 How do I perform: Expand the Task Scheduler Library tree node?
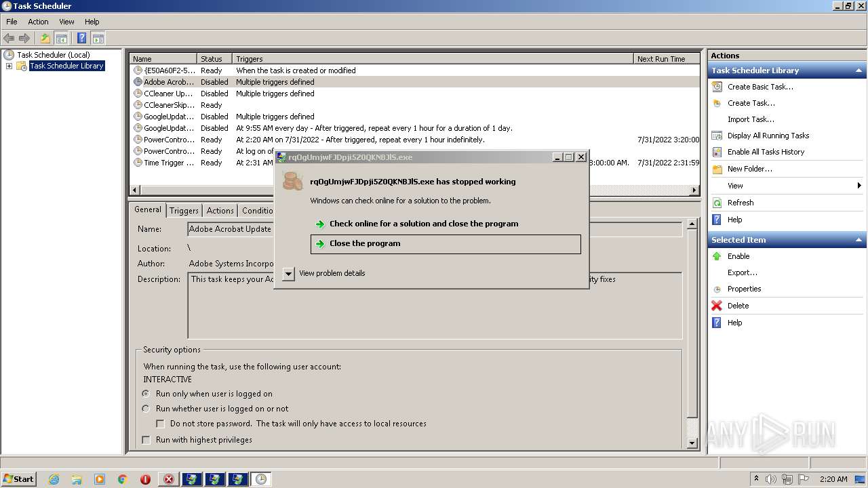click(x=9, y=66)
